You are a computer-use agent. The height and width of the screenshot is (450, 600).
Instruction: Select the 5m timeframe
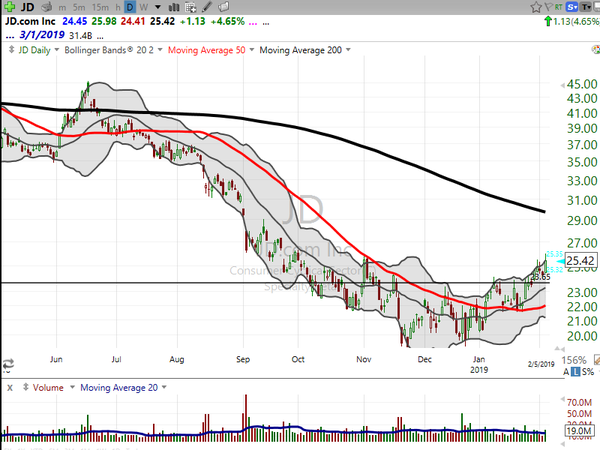[x=79, y=7]
